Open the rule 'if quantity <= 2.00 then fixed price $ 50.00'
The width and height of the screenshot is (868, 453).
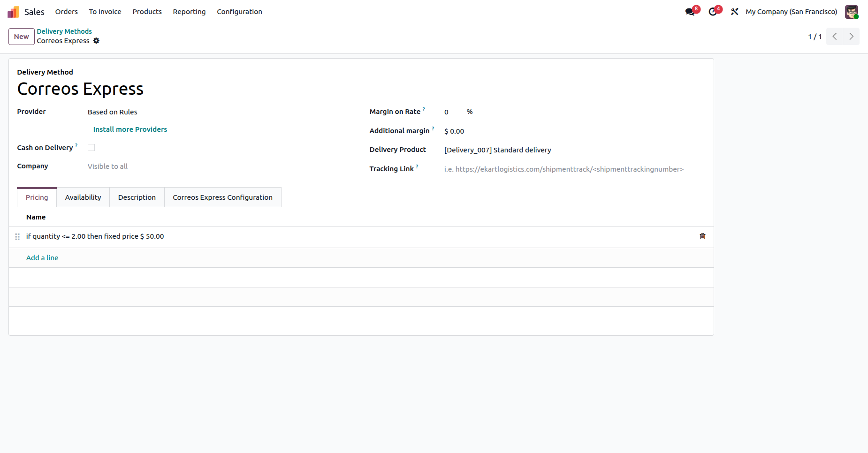tap(95, 236)
